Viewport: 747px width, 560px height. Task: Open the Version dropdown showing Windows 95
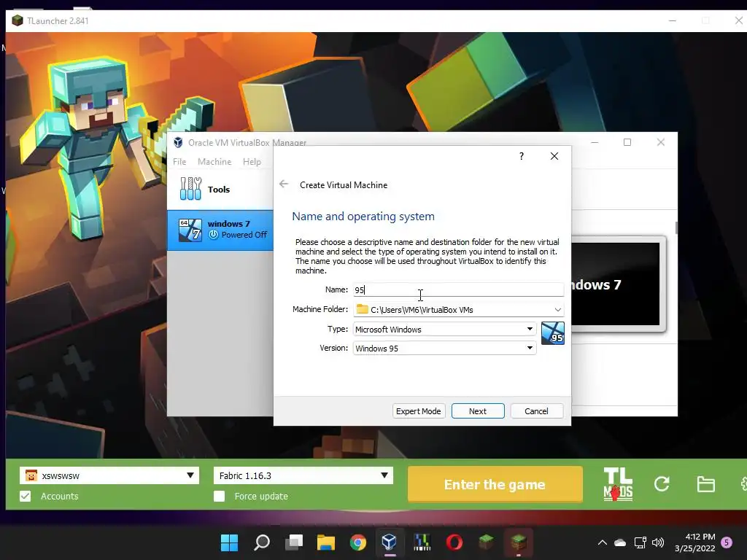point(444,348)
